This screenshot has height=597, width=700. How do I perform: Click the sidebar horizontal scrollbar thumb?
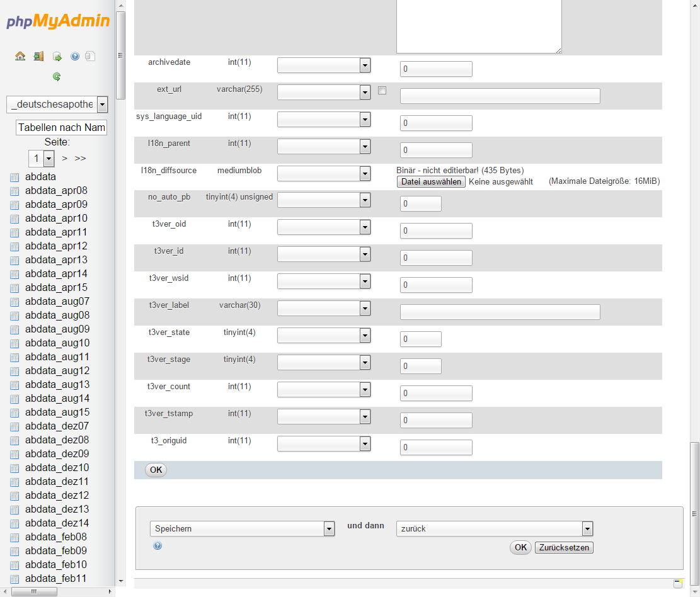pos(34,591)
